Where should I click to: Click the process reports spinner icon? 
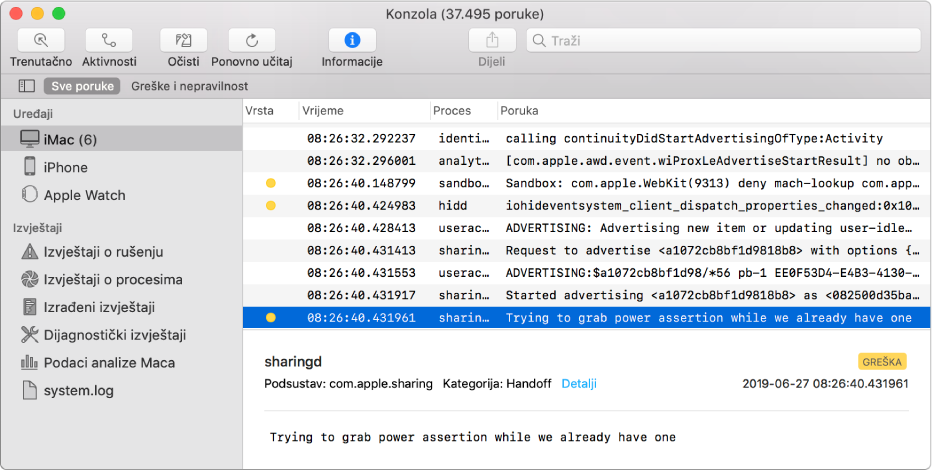click(x=29, y=279)
